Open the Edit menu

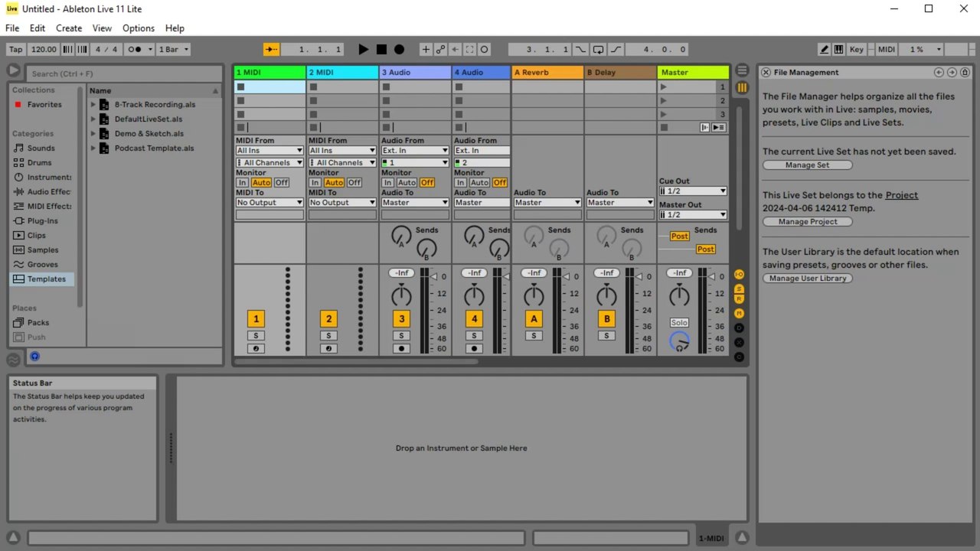coord(38,28)
